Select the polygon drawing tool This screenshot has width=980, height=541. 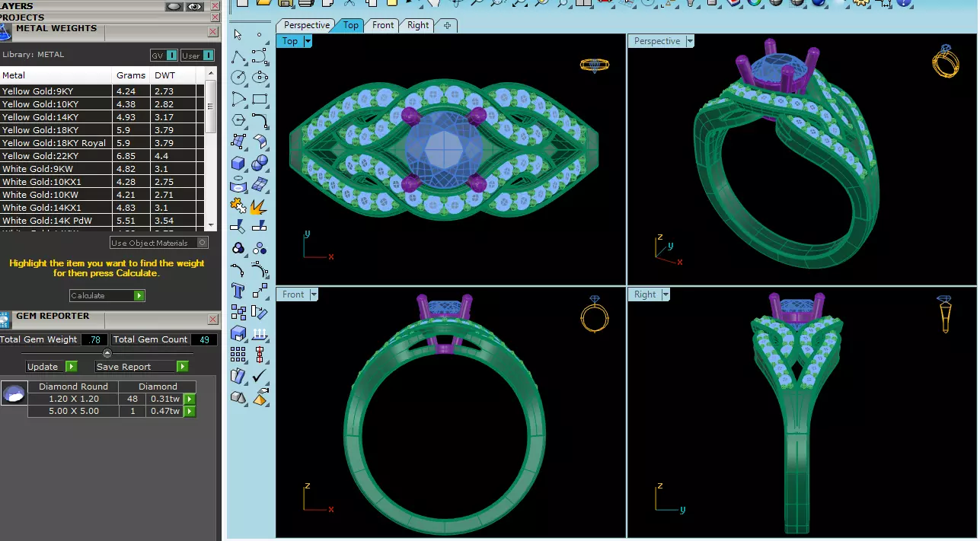(238, 119)
